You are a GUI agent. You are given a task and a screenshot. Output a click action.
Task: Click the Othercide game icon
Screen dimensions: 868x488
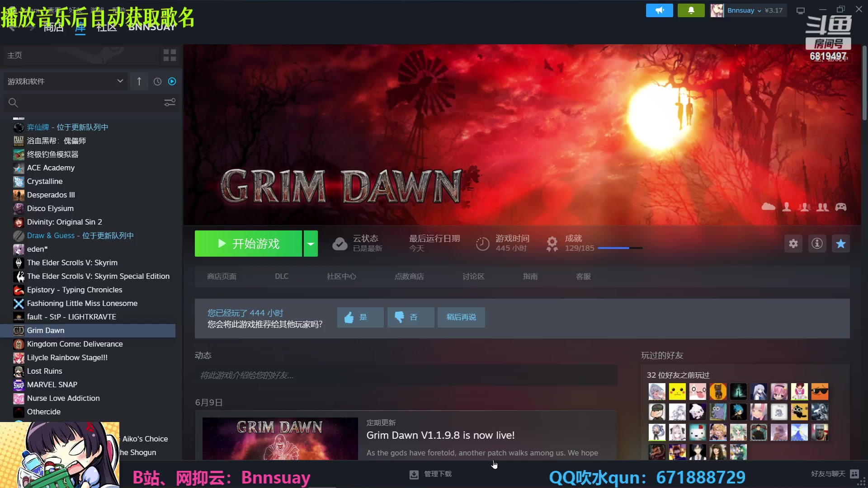[x=19, y=412]
